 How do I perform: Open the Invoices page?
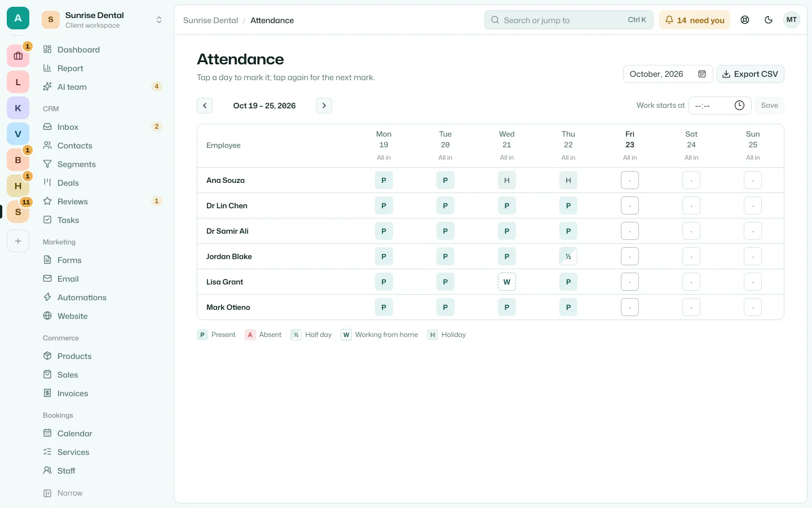point(103,393)
